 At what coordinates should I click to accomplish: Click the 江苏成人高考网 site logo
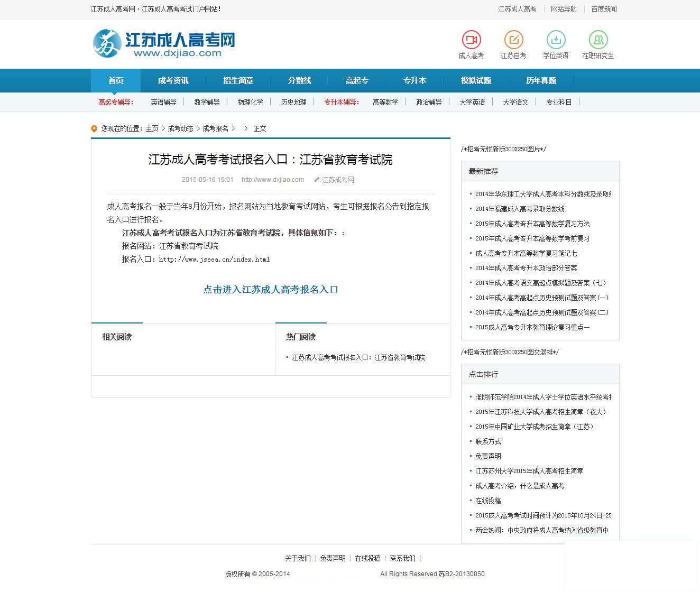164,43
